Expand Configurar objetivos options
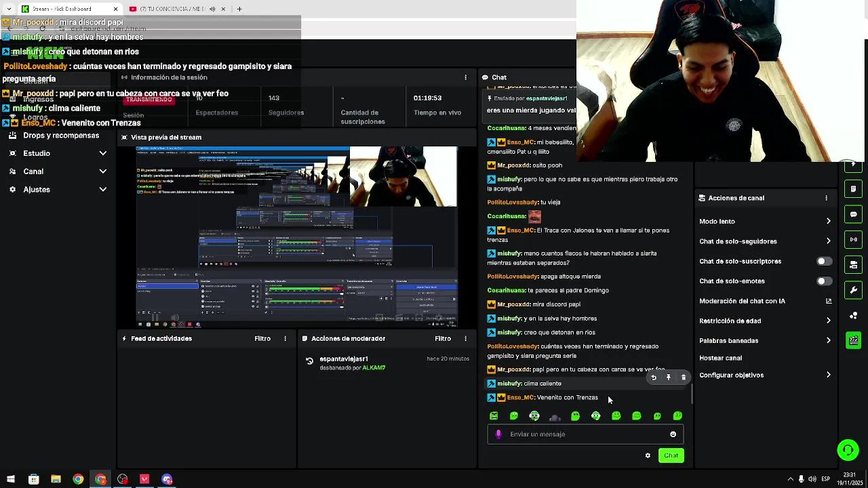Image resolution: width=868 pixels, height=488 pixels. pyautogui.click(x=828, y=375)
